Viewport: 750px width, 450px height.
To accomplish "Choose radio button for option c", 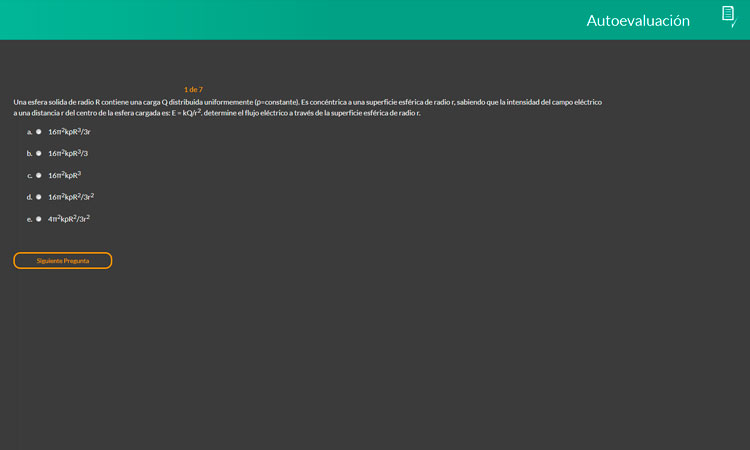I will (39, 176).
